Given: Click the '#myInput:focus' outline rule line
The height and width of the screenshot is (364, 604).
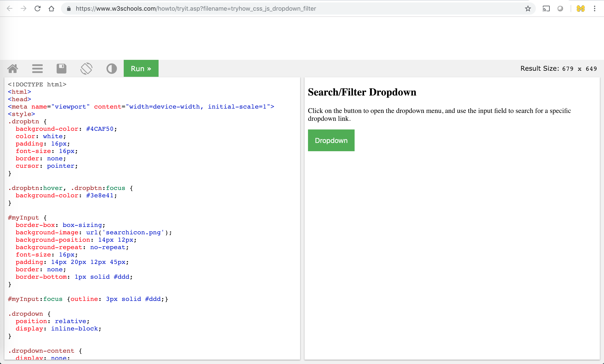Looking at the screenshot, I should pyautogui.click(x=88, y=299).
